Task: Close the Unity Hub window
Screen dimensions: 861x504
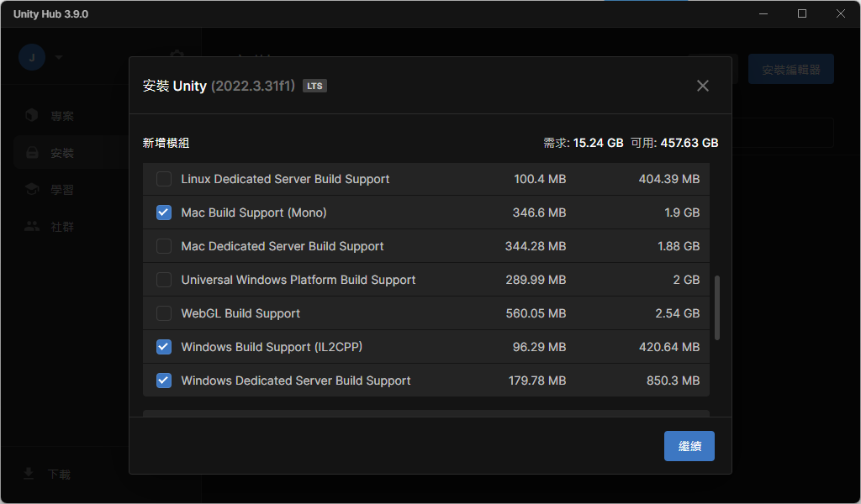Action: point(840,13)
